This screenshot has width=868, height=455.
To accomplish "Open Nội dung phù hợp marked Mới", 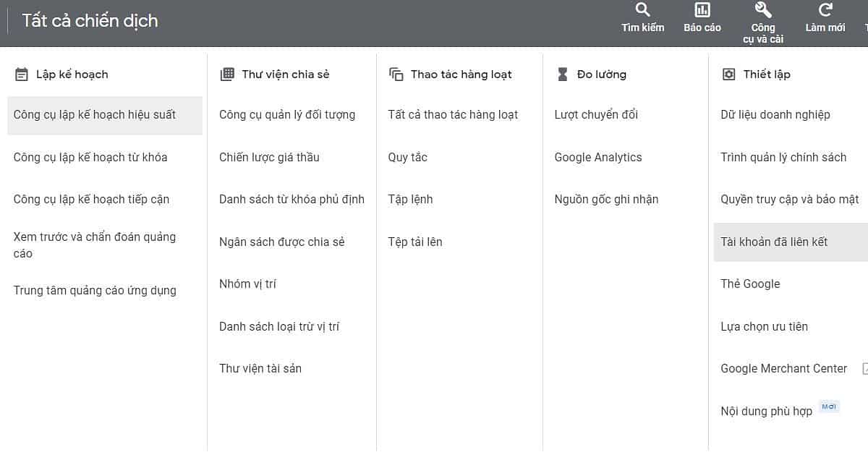I will [x=767, y=411].
